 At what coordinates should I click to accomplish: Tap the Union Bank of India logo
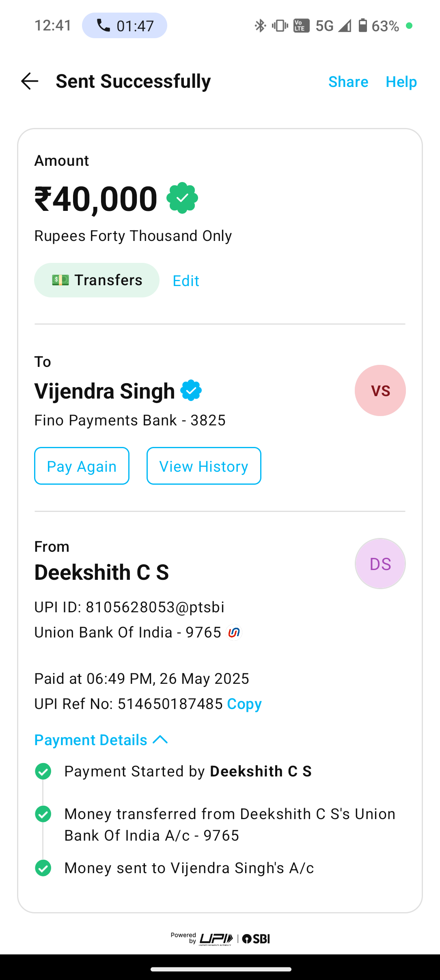(234, 633)
